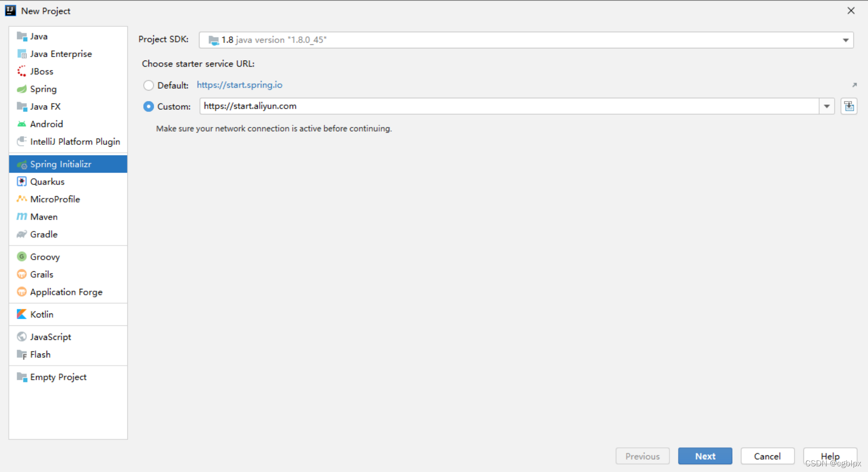The image size is (868, 472).
Task: Select the Grails label
Action: coord(42,274)
